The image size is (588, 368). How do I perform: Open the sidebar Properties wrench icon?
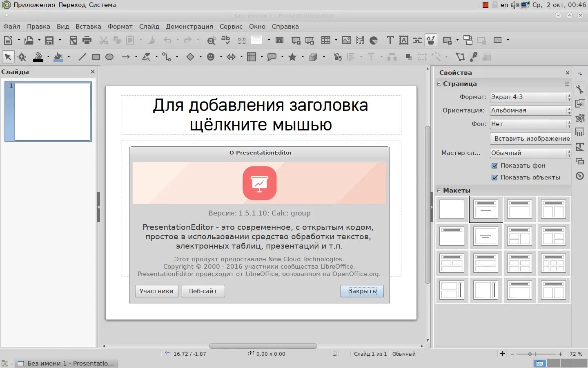(x=580, y=90)
